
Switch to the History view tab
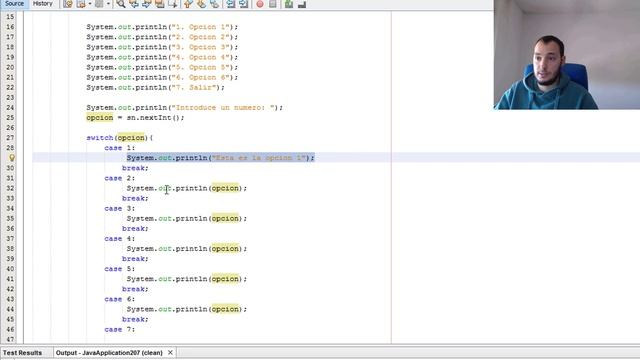[42, 3]
